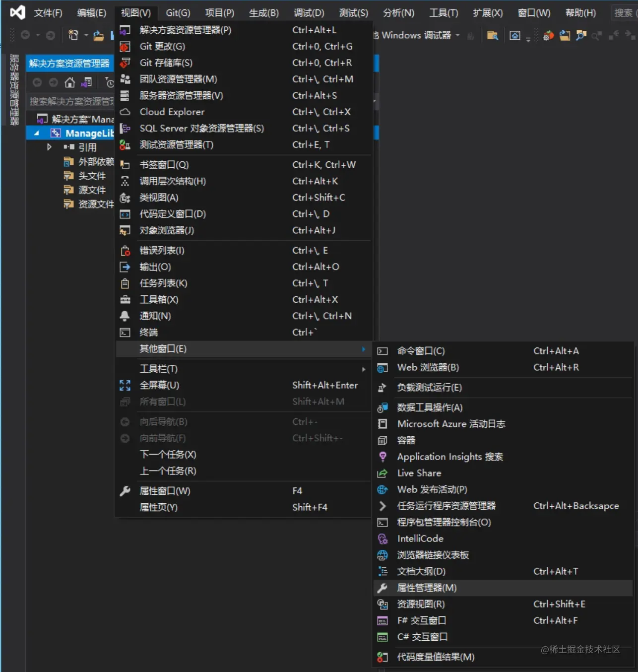Click the open file folder toolbar icon
The width and height of the screenshot is (638, 672).
[x=99, y=35]
